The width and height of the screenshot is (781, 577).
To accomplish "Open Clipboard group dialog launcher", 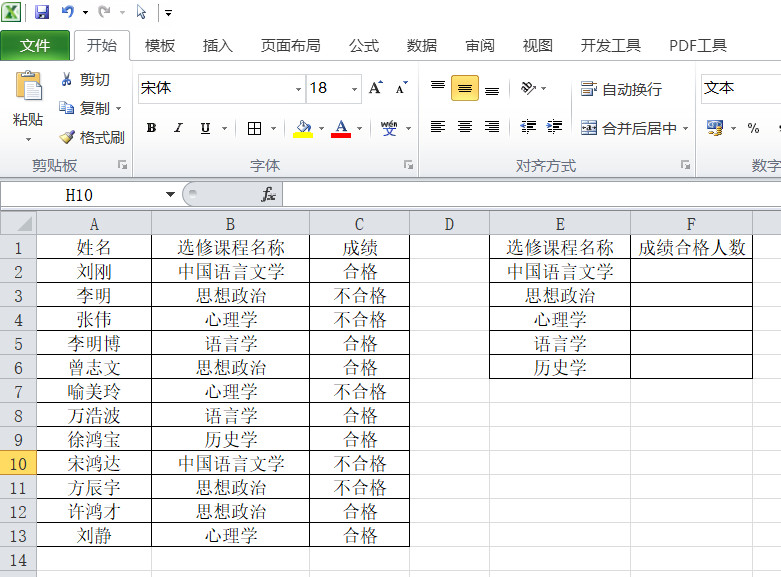I will (122, 165).
